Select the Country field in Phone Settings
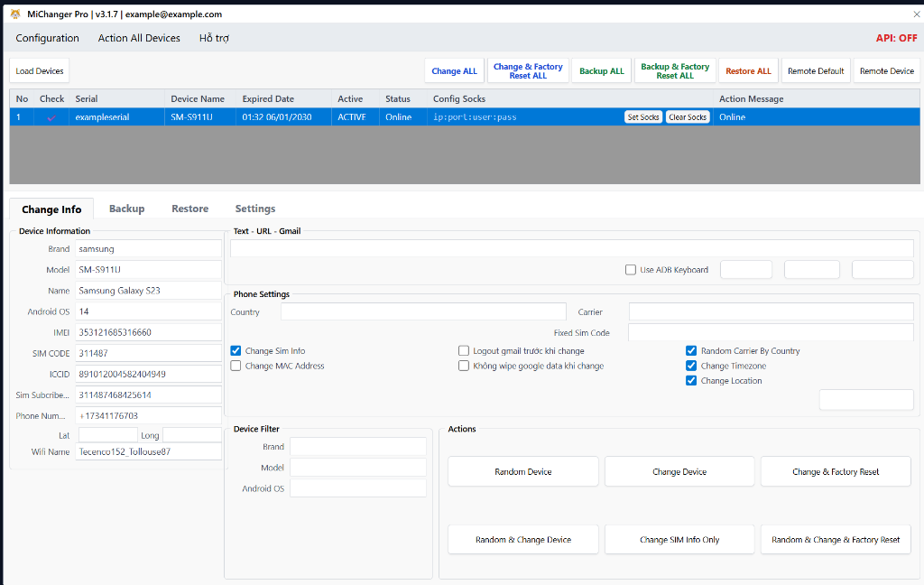Screen dimensions: 924x585 (423, 311)
